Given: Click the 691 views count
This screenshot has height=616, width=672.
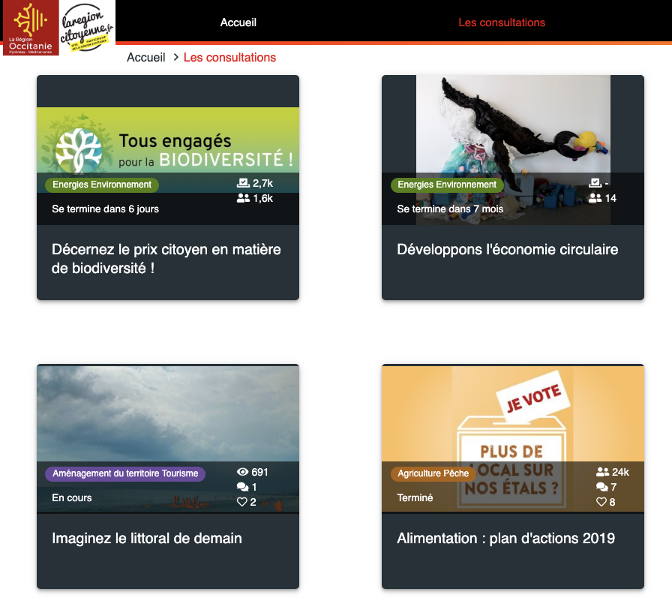Looking at the screenshot, I should click(x=259, y=472).
